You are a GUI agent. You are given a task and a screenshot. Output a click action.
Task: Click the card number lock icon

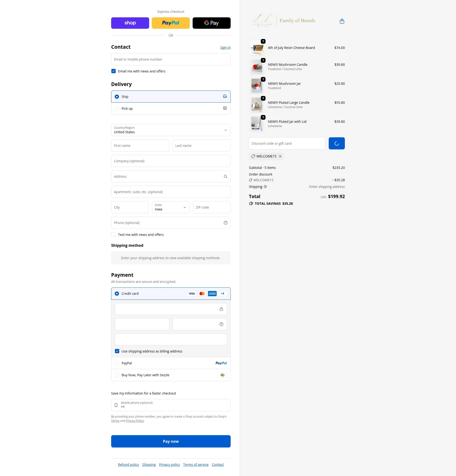[x=221, y=309]
